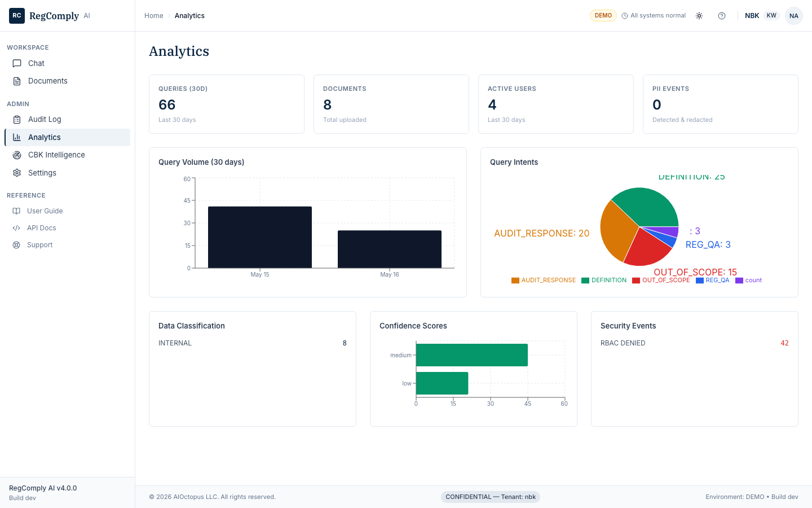The height and width of the screenshot is (508, 812).
Task: Click the May 15 query volume bar
Action: [260, 237]
